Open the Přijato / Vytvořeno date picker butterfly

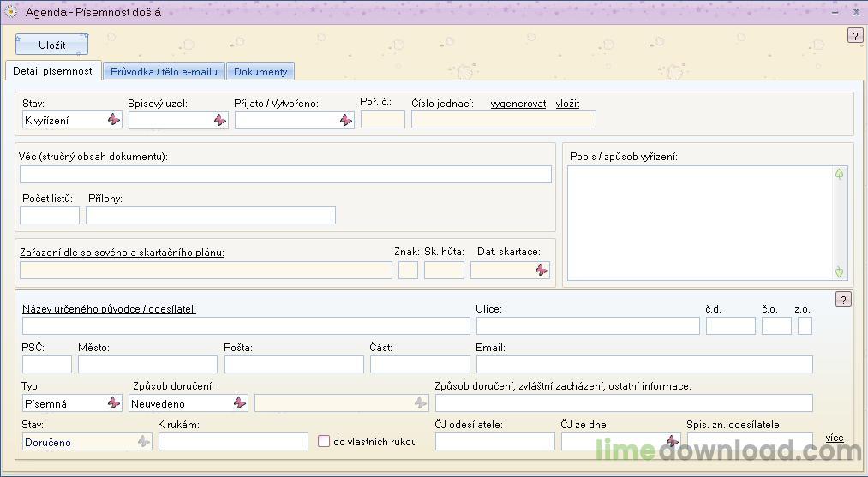point(346,120)
